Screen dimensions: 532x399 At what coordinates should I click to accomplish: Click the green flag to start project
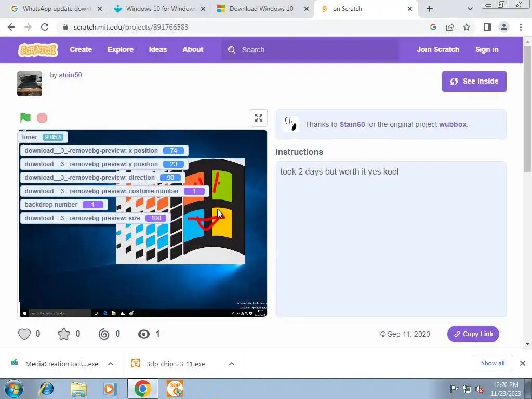pyautogui.click(x=25, y=118)
